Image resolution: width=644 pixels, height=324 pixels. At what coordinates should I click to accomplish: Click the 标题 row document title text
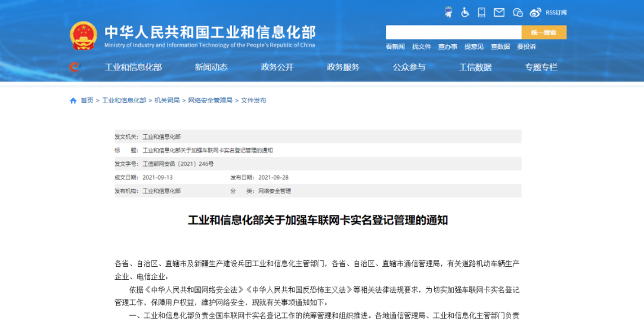pos(208,150)
